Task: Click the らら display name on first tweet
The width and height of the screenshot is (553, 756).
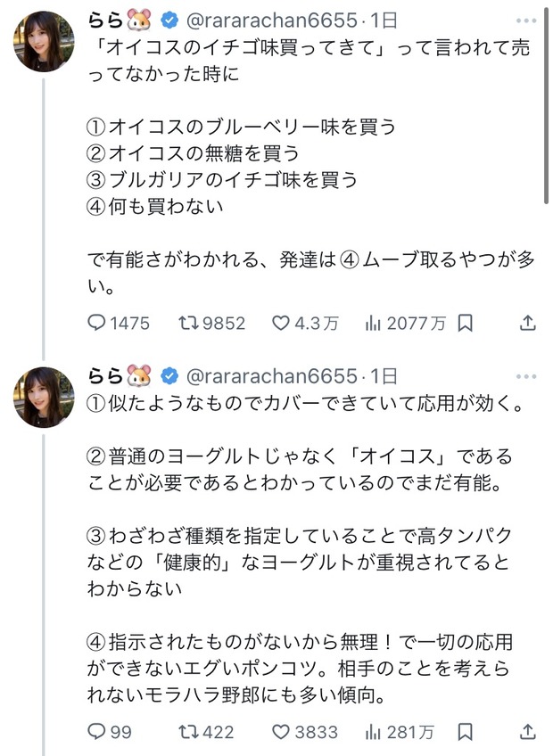Action: tap(103, 20)
